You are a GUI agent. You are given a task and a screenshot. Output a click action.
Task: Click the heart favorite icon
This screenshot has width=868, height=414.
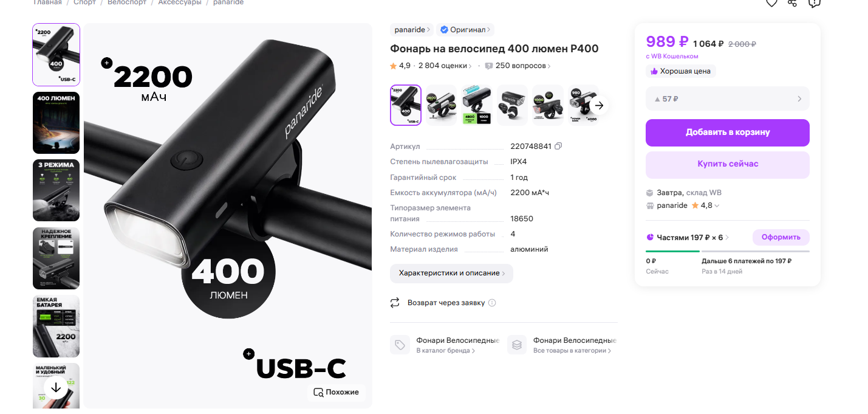pyautogui.click(x=771, y=2)
